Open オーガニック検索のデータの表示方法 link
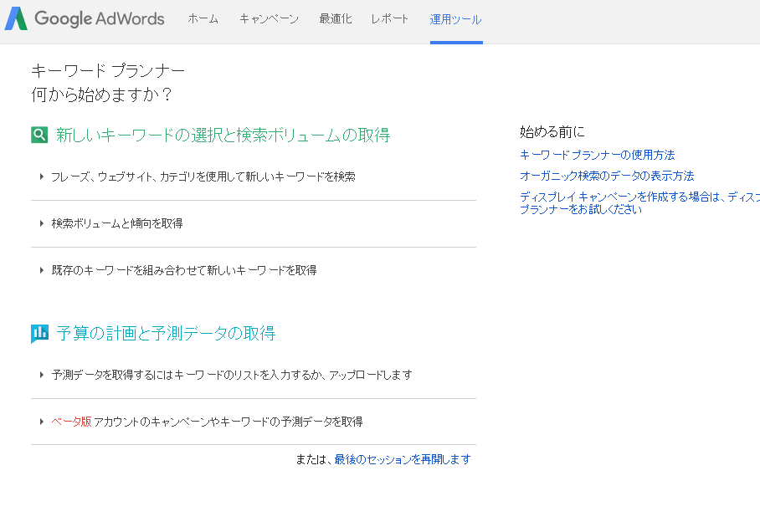This screenshot has height=532, width=760. [607, 176]
